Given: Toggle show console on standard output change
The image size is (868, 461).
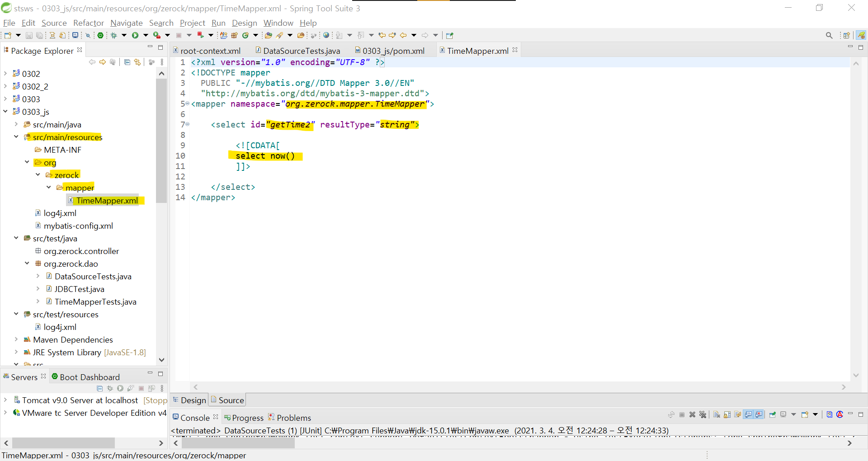Looking at the screenshot, I should coord(749,415).
